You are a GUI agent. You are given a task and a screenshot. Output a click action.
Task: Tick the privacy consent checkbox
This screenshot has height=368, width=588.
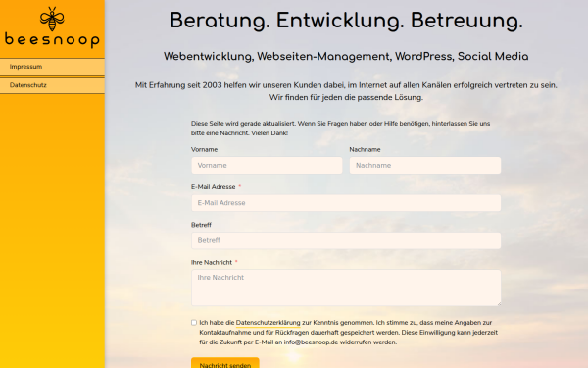(194, 323)
